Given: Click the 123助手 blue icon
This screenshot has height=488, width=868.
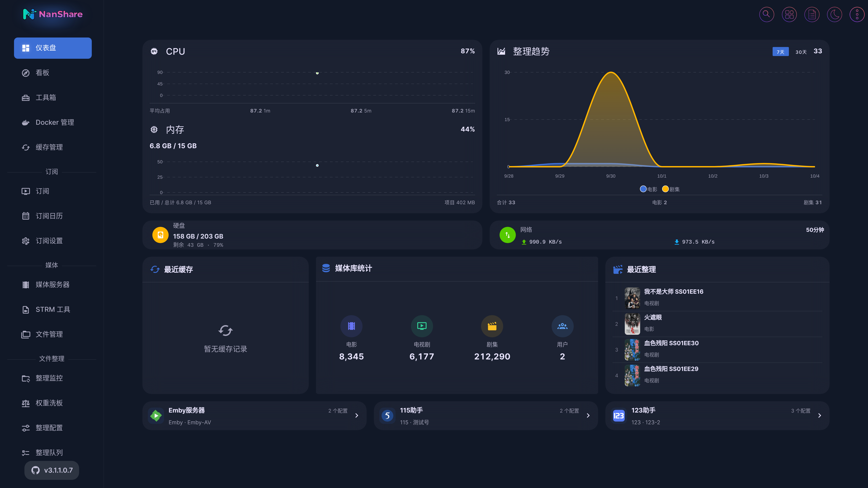Looking at the screenshot, I should 619,416.
